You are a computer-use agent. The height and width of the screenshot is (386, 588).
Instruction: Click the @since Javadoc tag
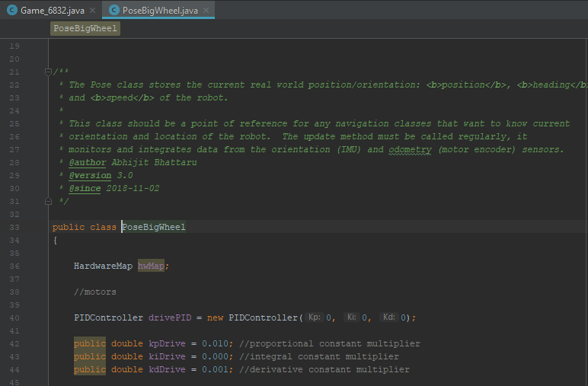(x=85, y=188)
